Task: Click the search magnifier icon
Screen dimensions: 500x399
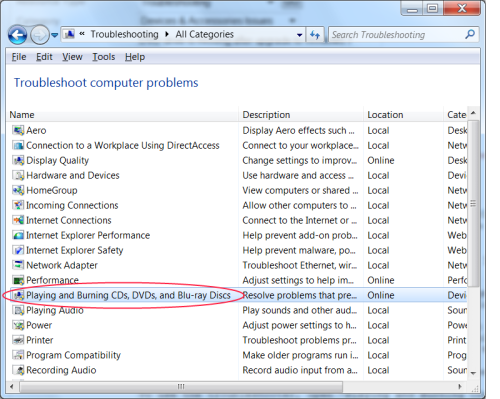Action: coord(470,34)
